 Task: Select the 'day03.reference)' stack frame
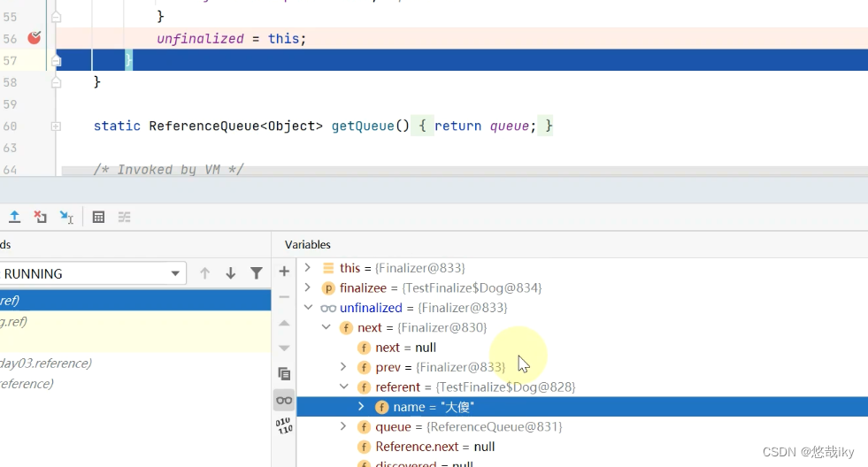pyautogui.click(x=135, y=363)
